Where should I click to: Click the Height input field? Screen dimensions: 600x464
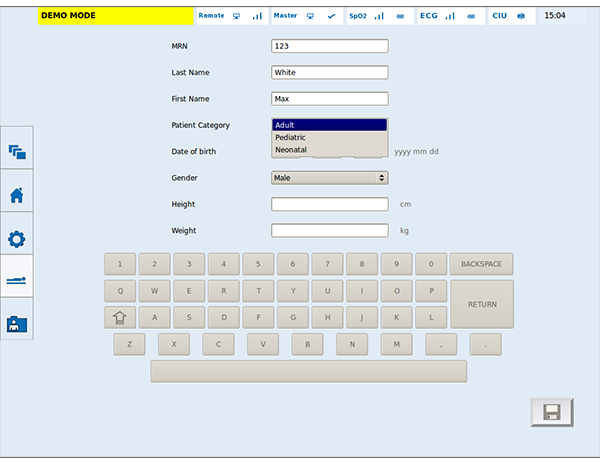tap(329, 204)
